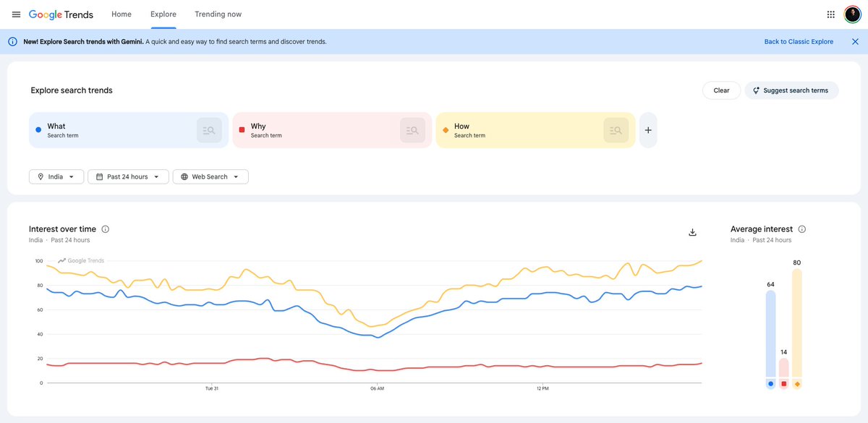Viewport: 868px width, 423px height.
Task: Click the add search term plus icon
Action: pyautogui.click(x=648, y=130)
